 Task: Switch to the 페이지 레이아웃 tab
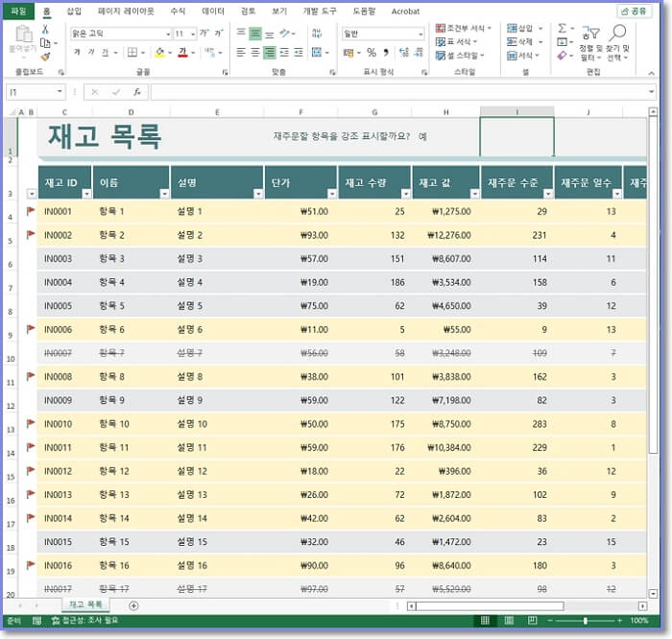click(126, 12)
